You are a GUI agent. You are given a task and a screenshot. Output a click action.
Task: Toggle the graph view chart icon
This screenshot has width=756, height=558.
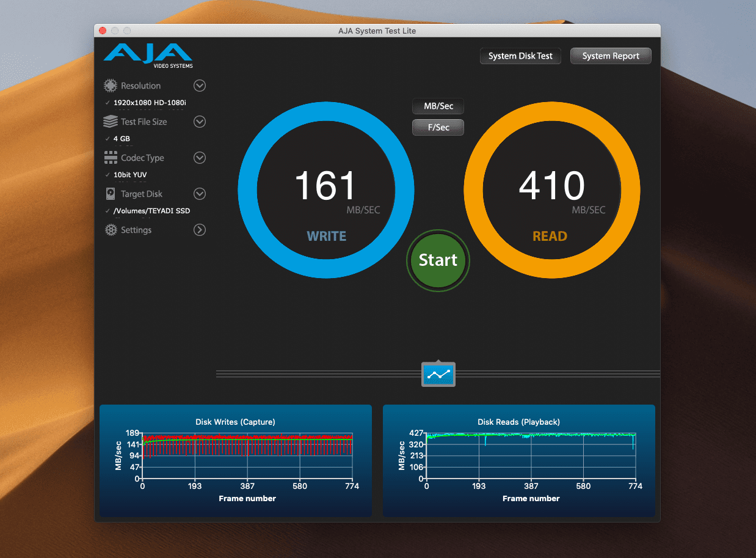pos(438,374)
